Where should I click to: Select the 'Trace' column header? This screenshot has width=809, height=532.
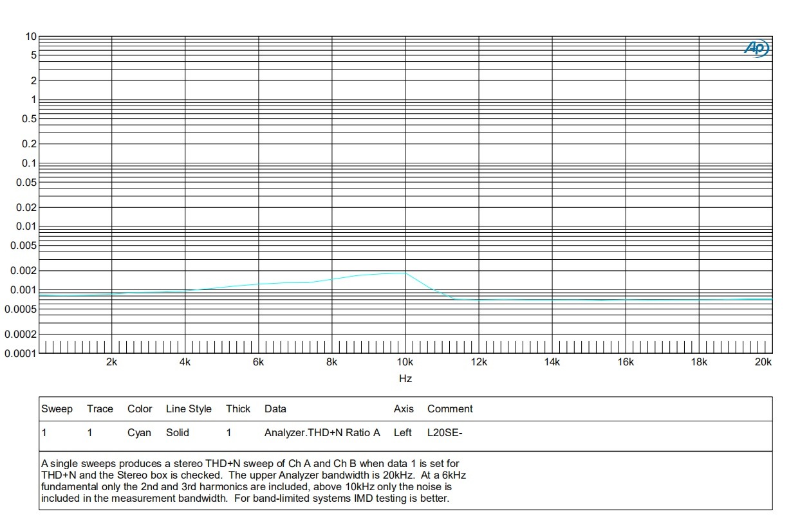click(100, 409)
